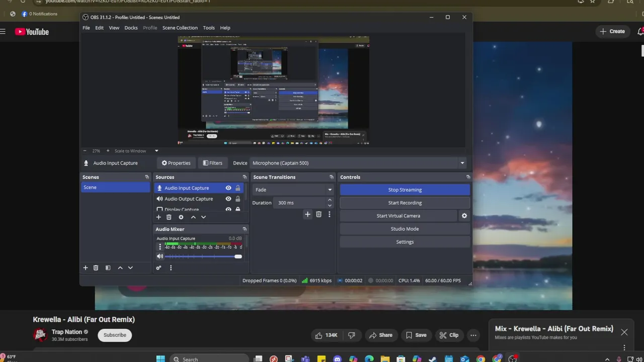Undock the Audio Mixer panel

coord(245,229)
